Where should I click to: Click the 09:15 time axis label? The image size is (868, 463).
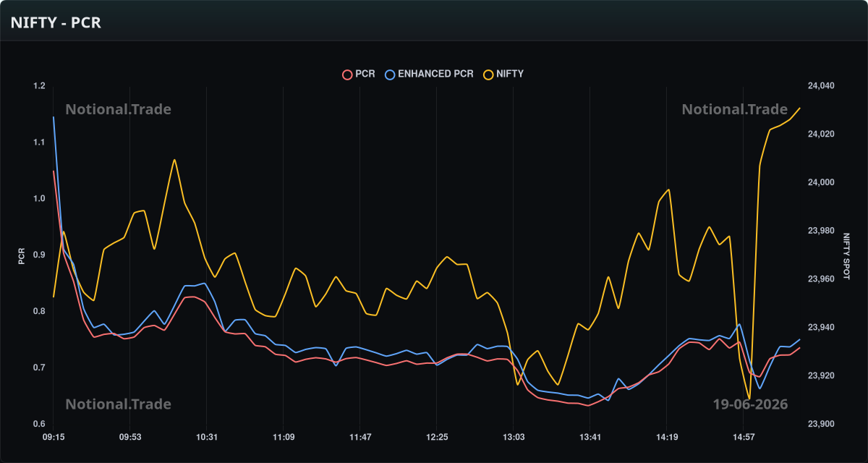(x=54, y=437)
